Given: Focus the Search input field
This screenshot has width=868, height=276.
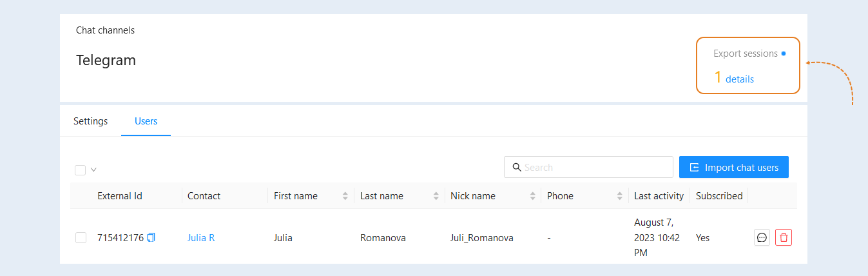Looking at the screenshot, I should 588,167.
